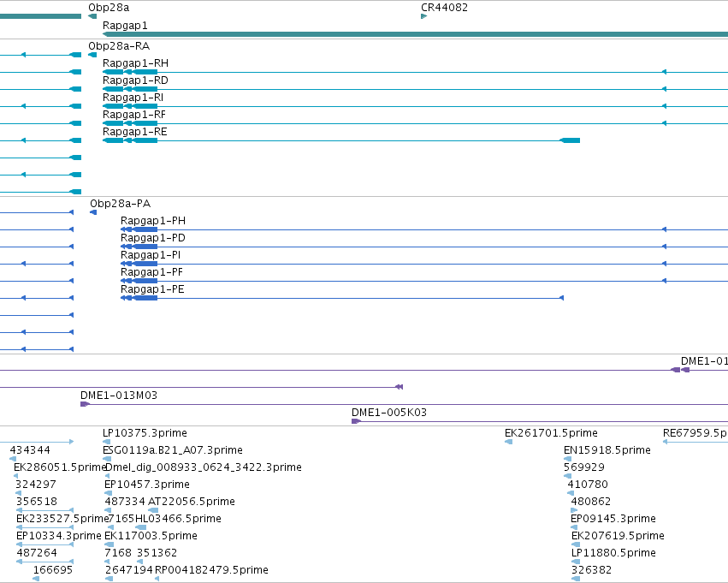The image size is (728, 583).
Task: Select Dmel_dig_008933_0624_3422.3prime feature
Action: click(x=204, y=467)
